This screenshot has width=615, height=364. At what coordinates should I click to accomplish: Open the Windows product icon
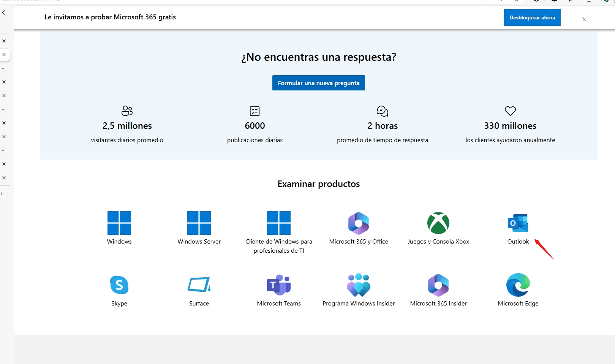[119, 223]
